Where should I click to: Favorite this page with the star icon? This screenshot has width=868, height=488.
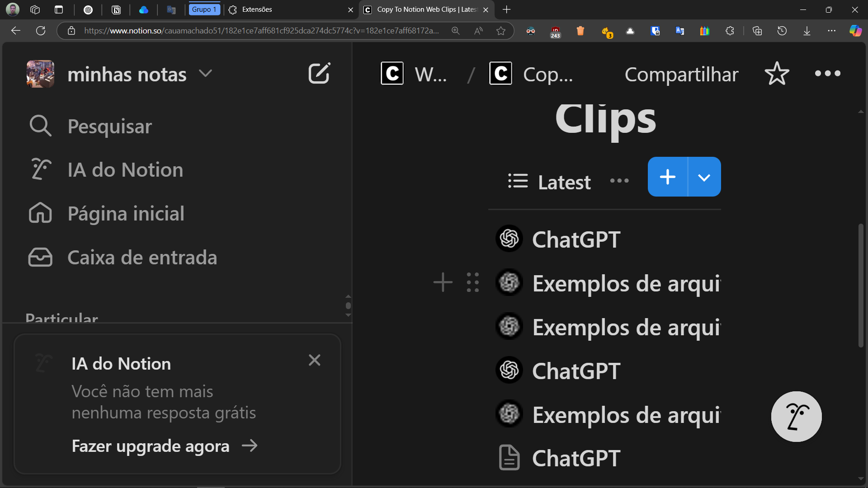click(777, 74)
